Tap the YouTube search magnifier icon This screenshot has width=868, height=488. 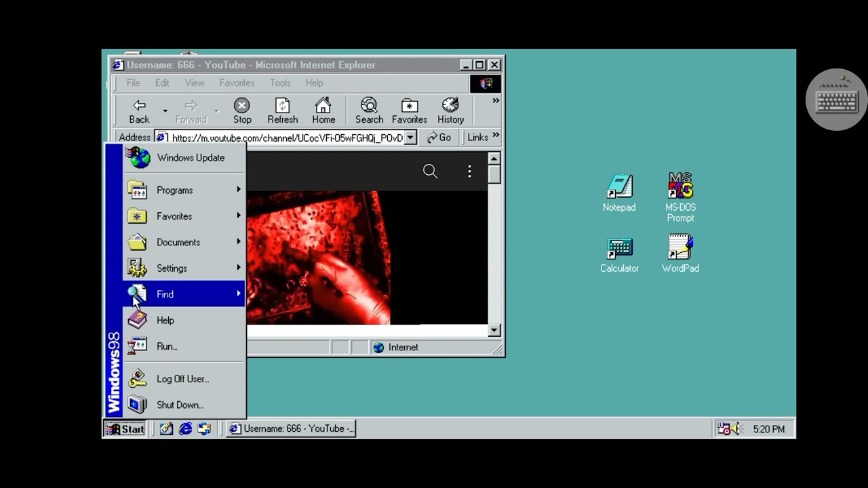pyautogui.click(x=430, y=171)
